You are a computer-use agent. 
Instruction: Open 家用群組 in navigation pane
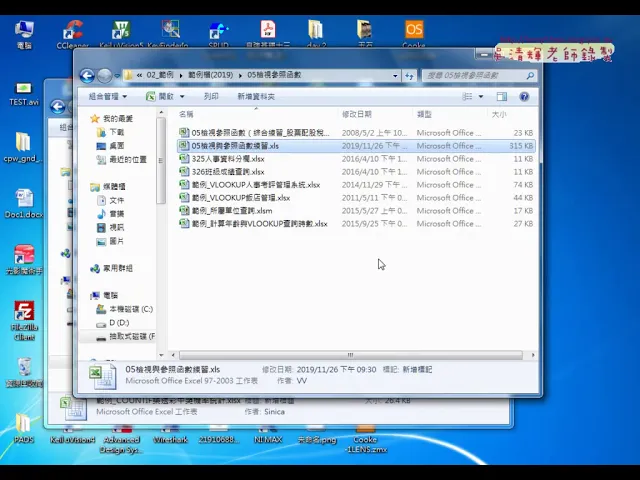click(x=118, y=268)
